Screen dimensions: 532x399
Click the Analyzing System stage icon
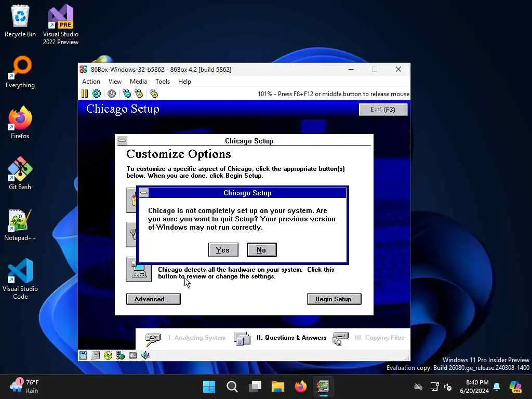pos(153,339)
